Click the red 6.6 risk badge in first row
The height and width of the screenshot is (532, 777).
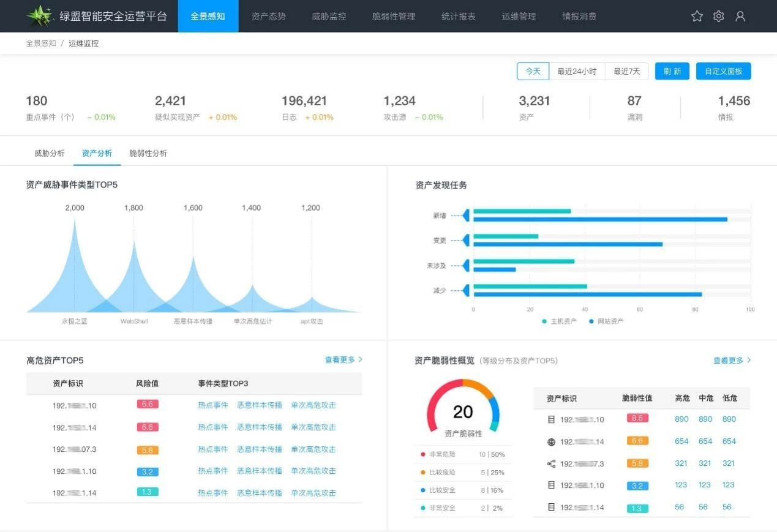(148, 405)
